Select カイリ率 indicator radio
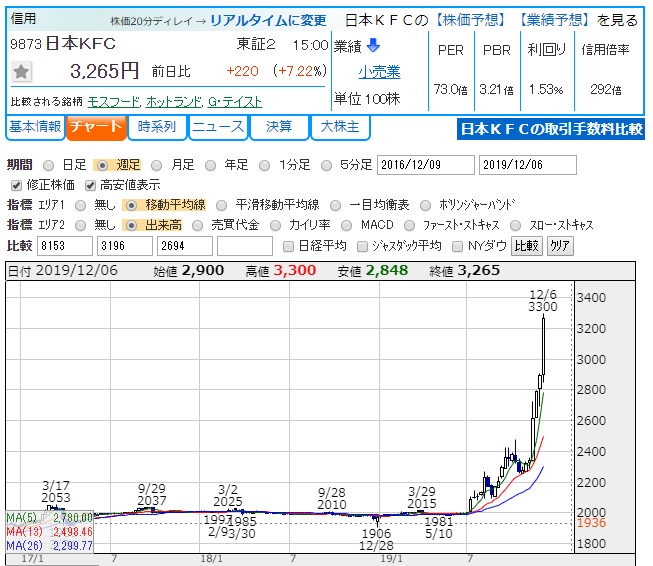Image resolution: width=653 pixels, height=566 pixels. click(275, 225)
